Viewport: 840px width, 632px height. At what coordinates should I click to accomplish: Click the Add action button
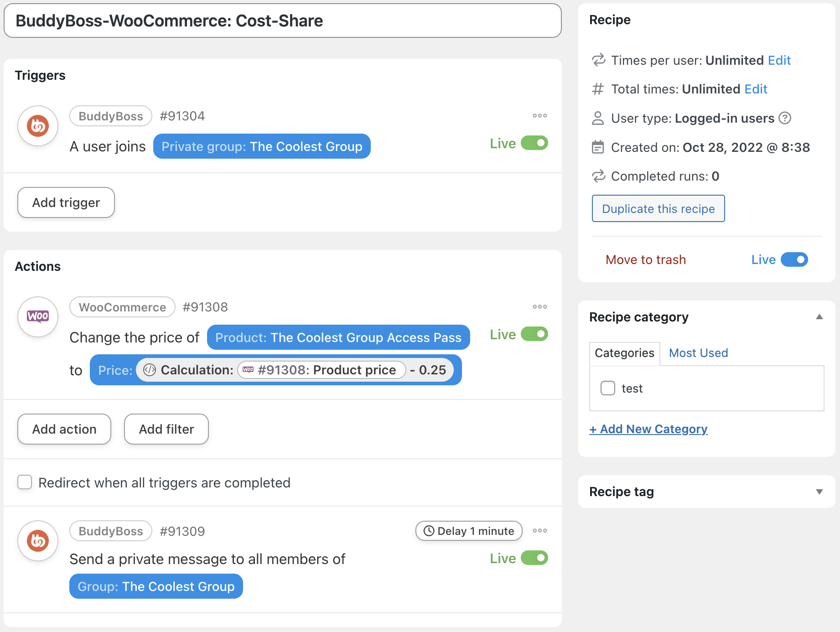click(x=64, y=429)
